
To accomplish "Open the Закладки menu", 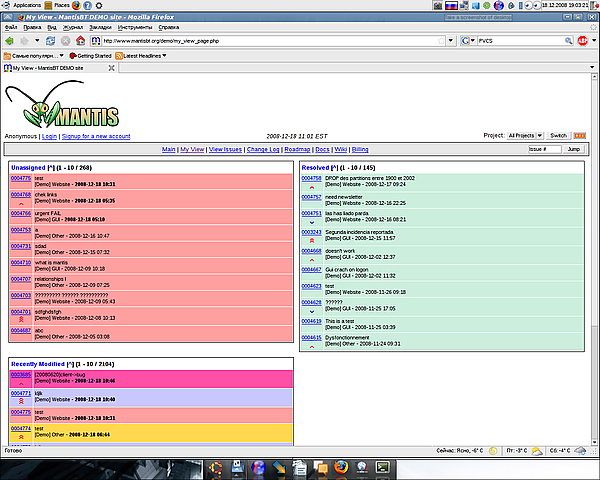I will [x=100, y=27].
